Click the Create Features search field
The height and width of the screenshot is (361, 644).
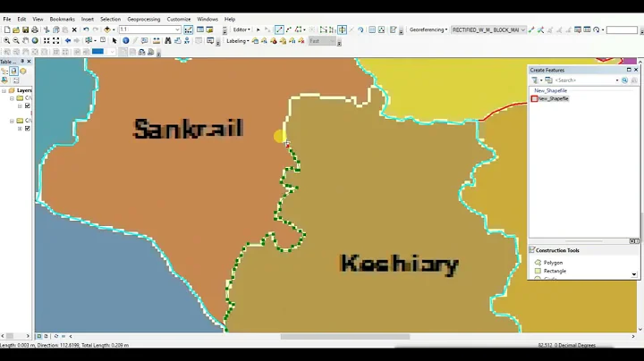click(586, 80)
